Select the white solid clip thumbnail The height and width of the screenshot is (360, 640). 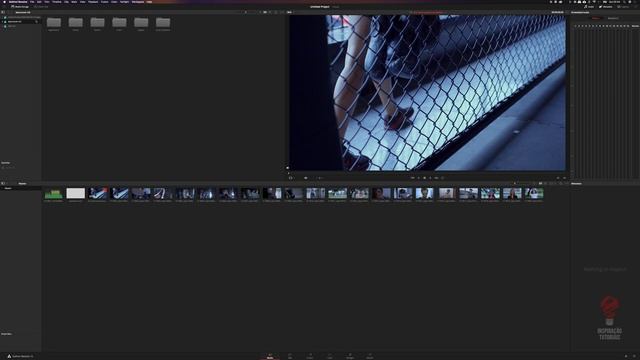pos(76,193)
